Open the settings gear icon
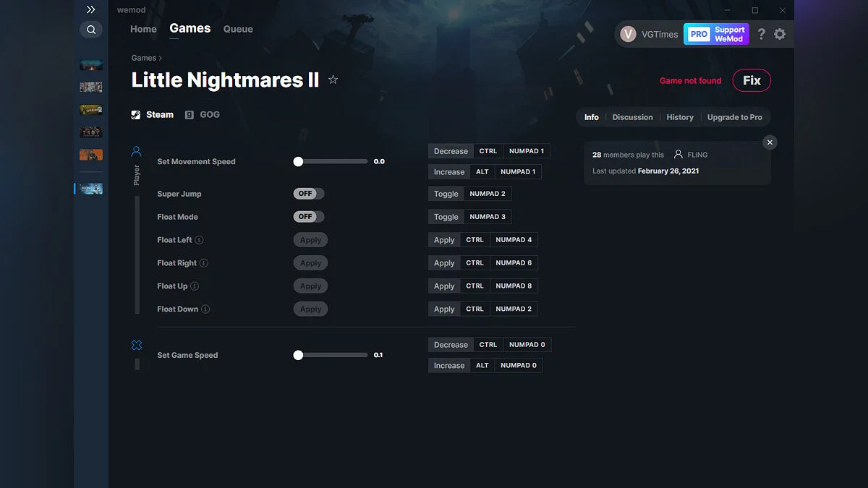868x488 pixels. click(x=780, y=34)
